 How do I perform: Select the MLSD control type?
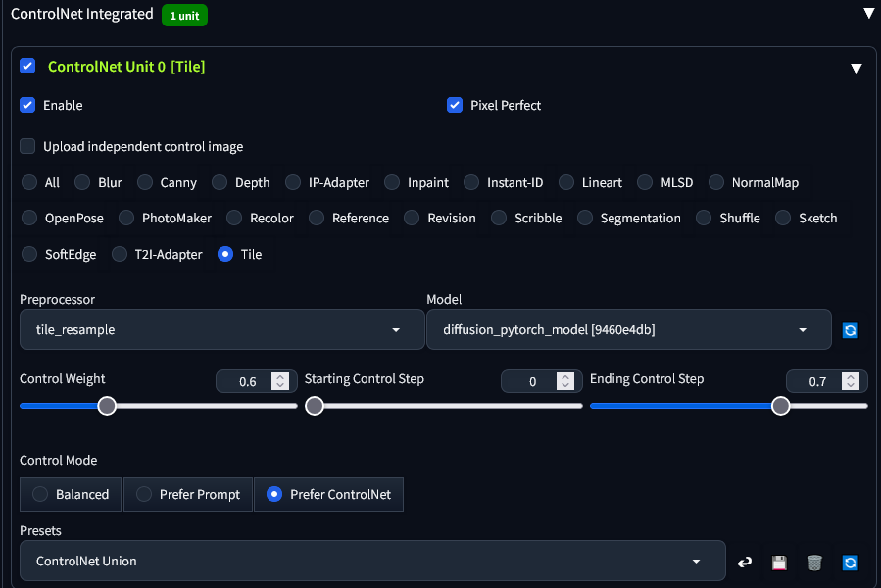[645, 182]
